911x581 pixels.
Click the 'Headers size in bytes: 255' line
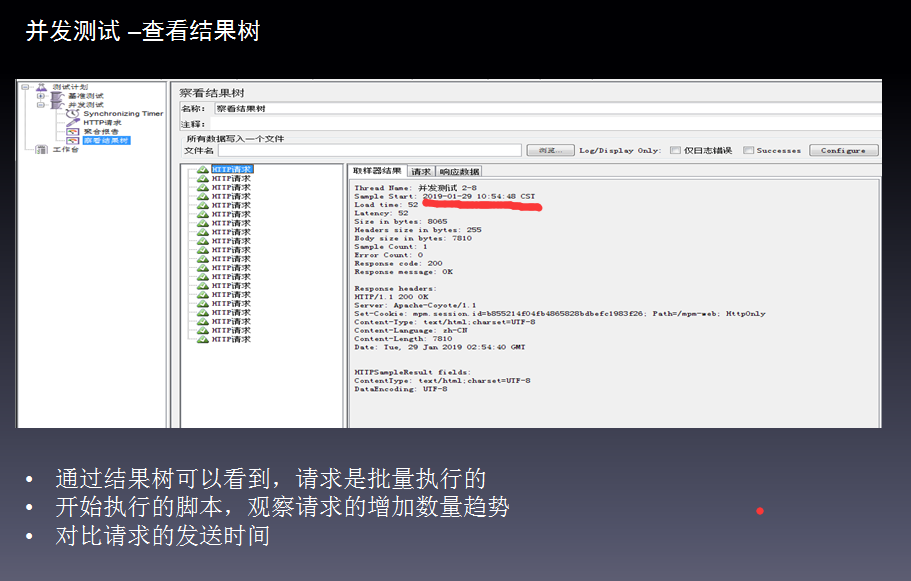418,230
